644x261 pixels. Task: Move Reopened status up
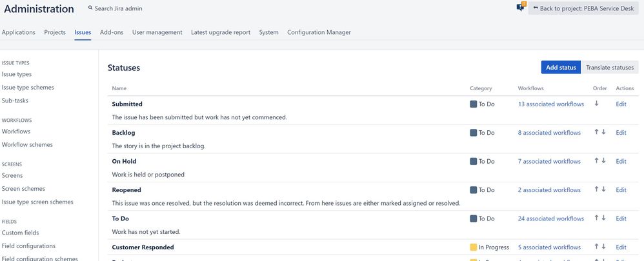[596, 189]
